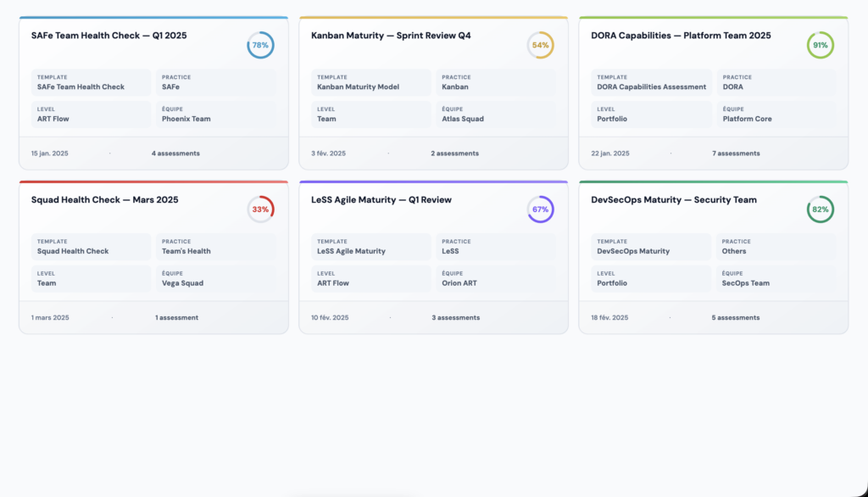Open SAFe Team Health Check — Q1 2025
Viewport: 868px width, 497px height.
108,36
